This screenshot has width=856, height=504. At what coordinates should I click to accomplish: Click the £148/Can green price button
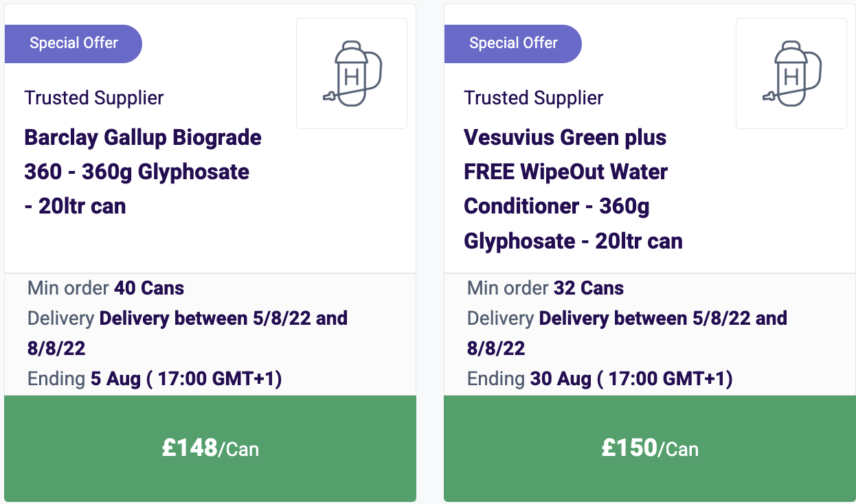210,448
